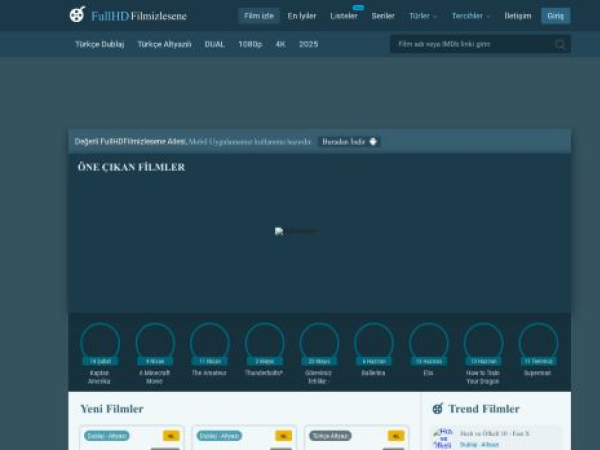Select the 2025 filter link
The width and height of the screenshot is (600, 450).
coord(308,44)
